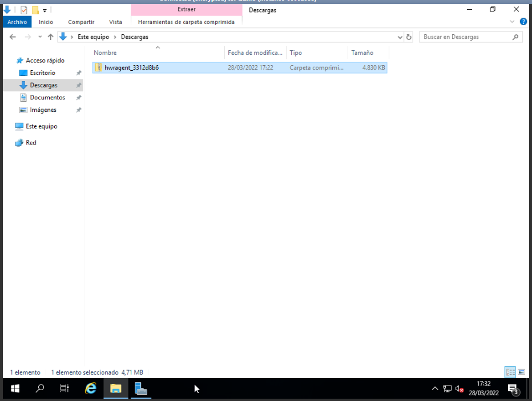Select Documentos in the Acceso rápido list
The width and height of the screenshot is (532, 401).
(x=47, y=98)
